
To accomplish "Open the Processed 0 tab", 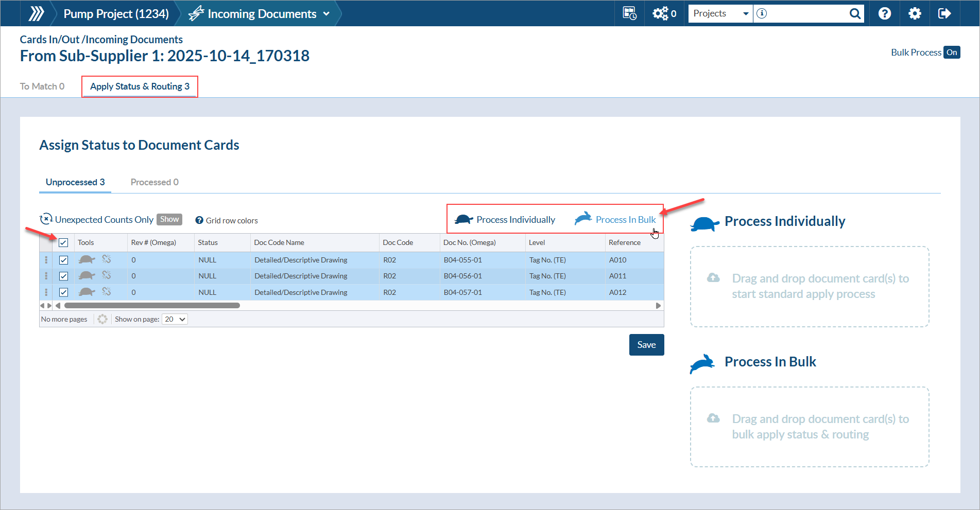I will click(154, 182).
